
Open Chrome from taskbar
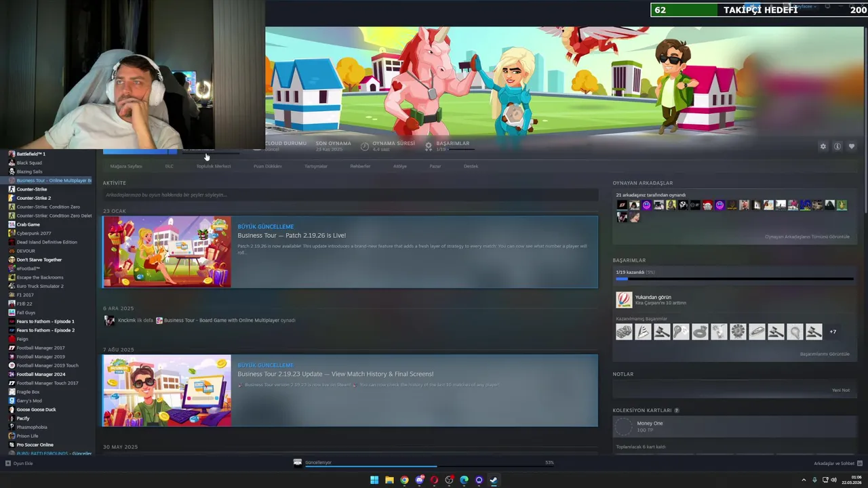click(x=404, y=480)
